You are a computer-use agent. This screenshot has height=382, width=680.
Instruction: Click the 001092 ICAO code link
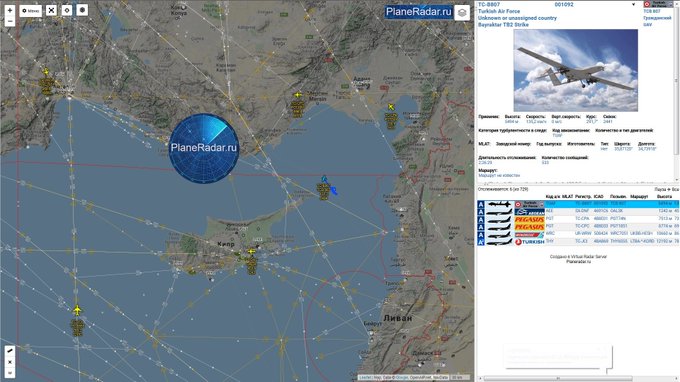coord(564,4)
